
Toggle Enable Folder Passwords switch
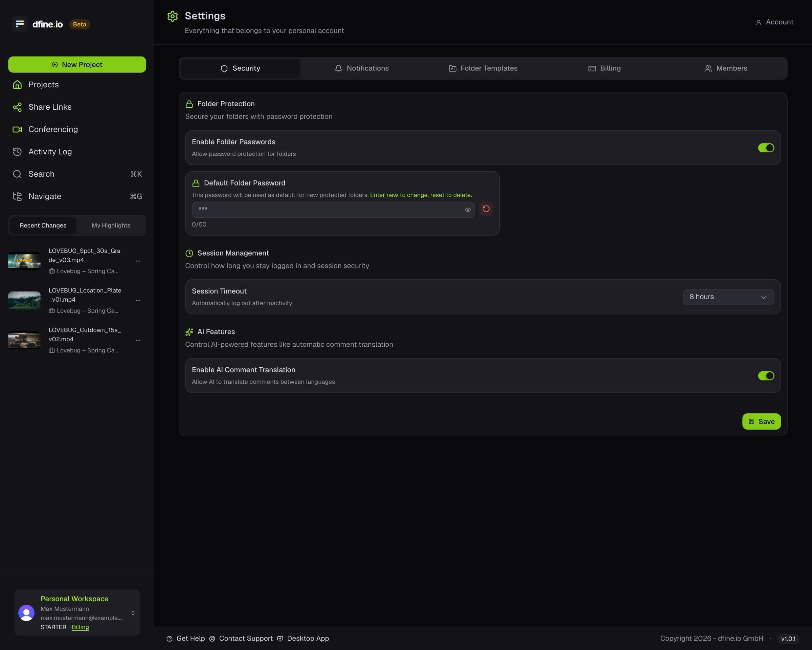coord(766,148)
